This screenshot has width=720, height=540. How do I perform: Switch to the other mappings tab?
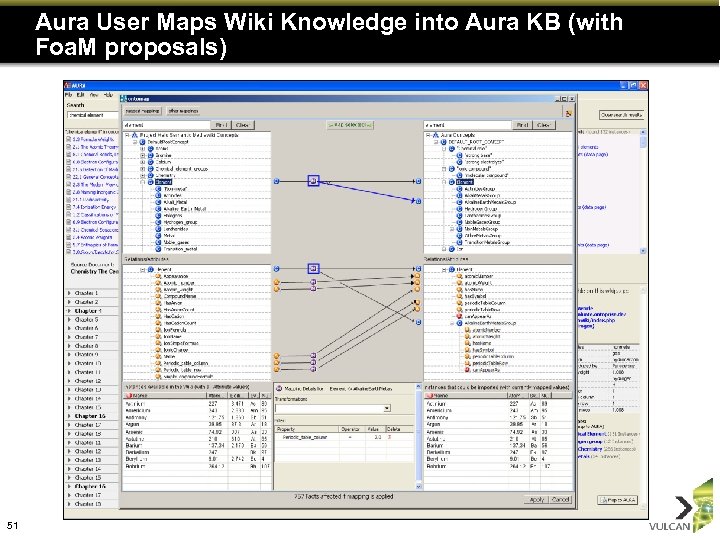tap(183, 111)
